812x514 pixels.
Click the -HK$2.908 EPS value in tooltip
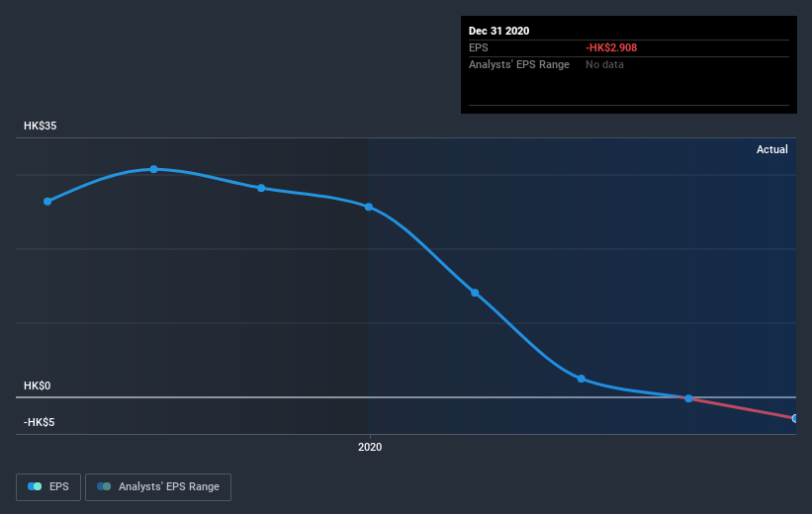pos(611,47)
